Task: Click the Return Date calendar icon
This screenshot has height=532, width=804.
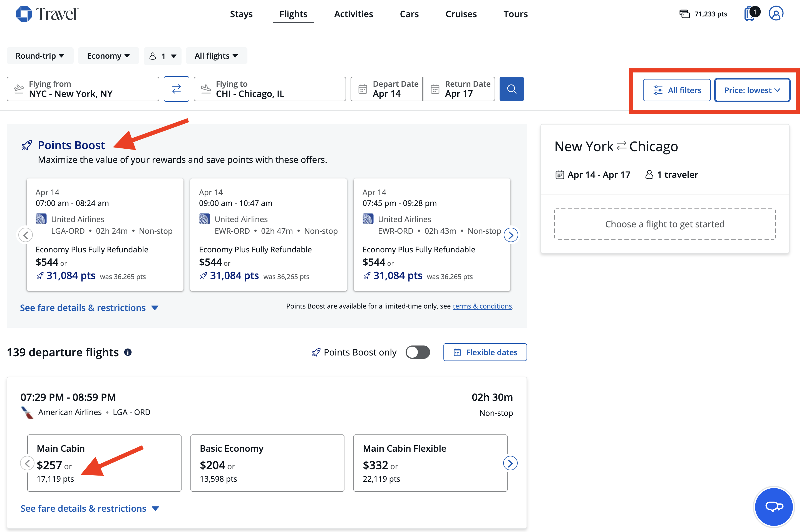Action: (435, 89)
